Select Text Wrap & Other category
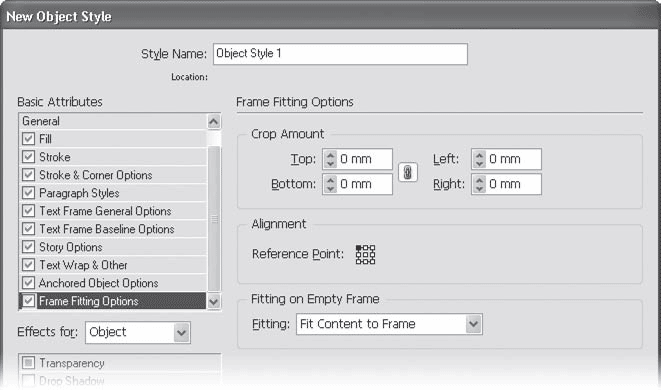Image resolution: width=661 pixels, height=390 pixels. click(x=113, y=265)
